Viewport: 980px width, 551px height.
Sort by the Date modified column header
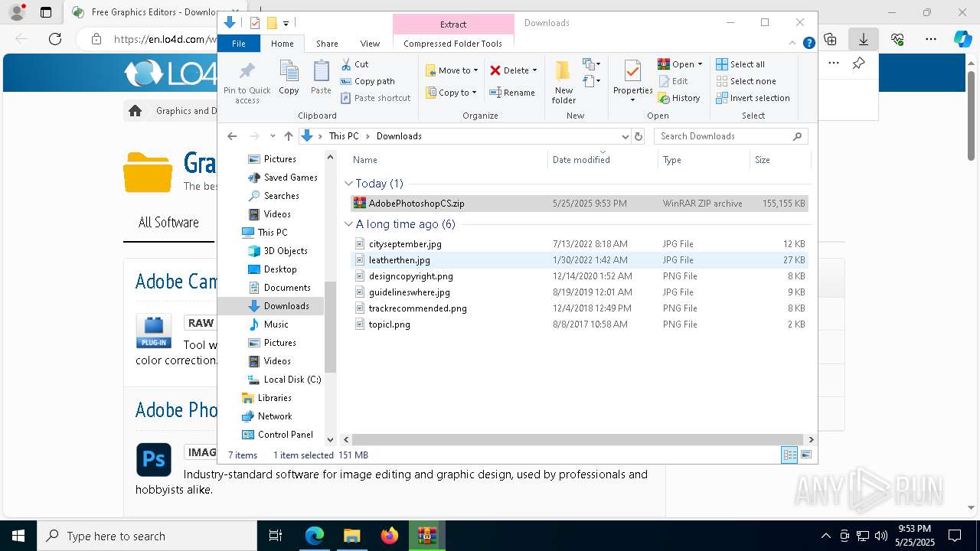[603, 160]
